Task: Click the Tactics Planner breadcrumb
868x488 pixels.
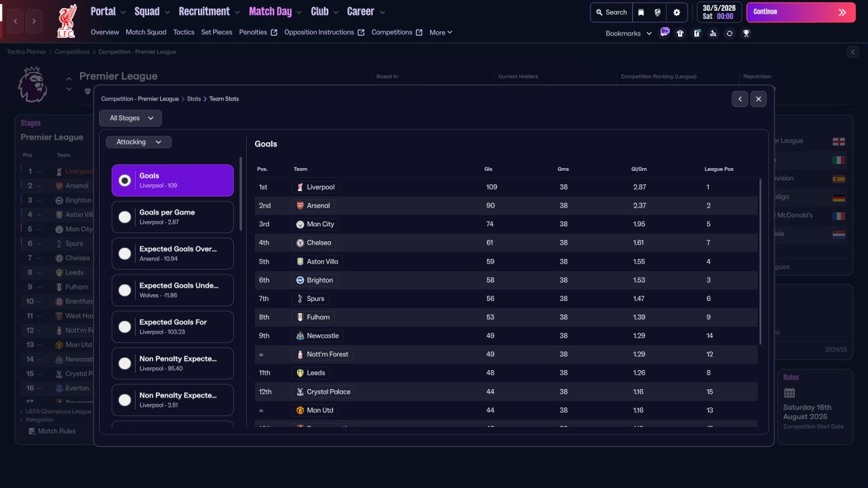Action: tap(26, 52)
